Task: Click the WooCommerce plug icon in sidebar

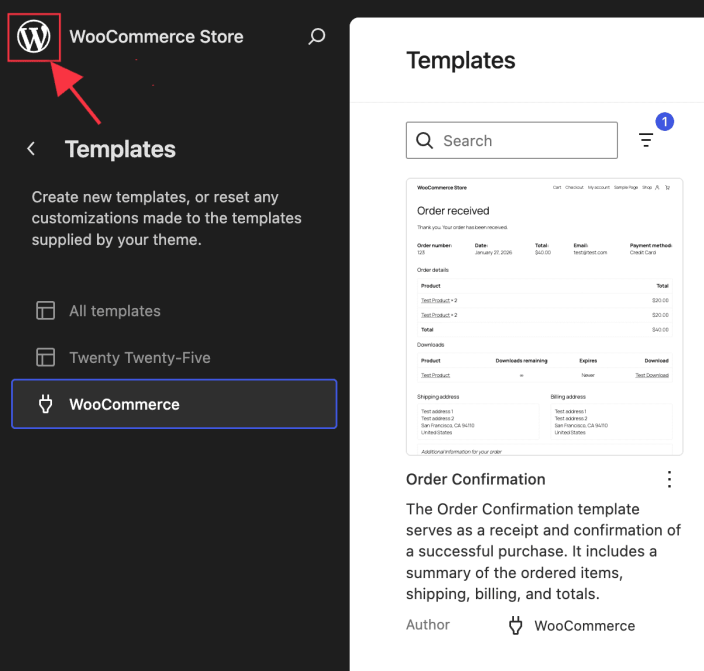Action: click(45, 404)
